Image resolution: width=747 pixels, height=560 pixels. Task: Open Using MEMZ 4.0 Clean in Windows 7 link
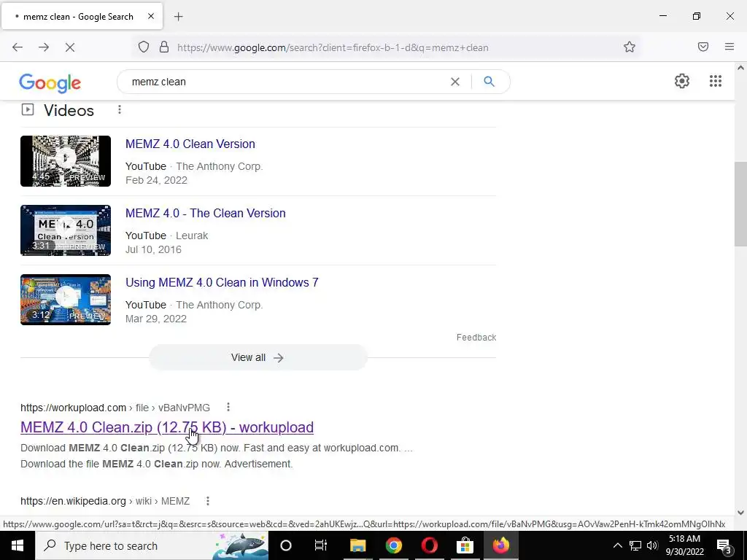point(222,282)
